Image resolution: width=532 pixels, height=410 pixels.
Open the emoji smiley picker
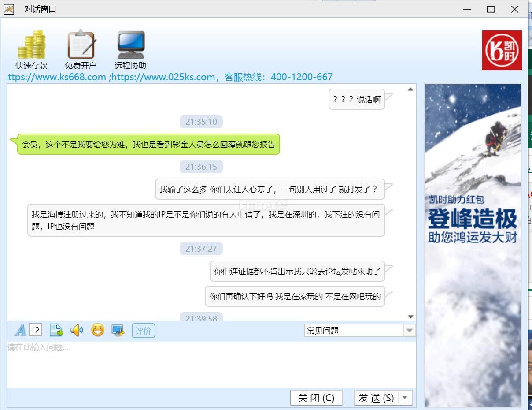(x=97, y=330)
